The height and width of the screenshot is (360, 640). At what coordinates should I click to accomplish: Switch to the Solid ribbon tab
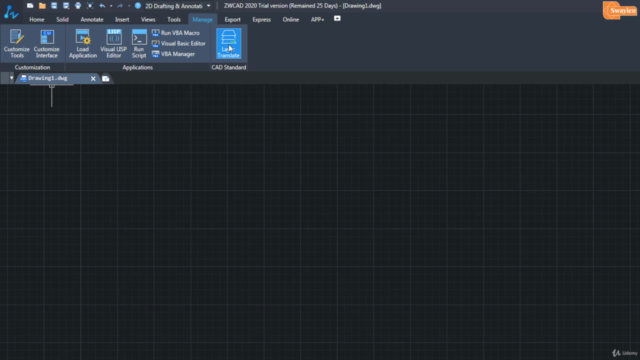click(x=62, y=19)
